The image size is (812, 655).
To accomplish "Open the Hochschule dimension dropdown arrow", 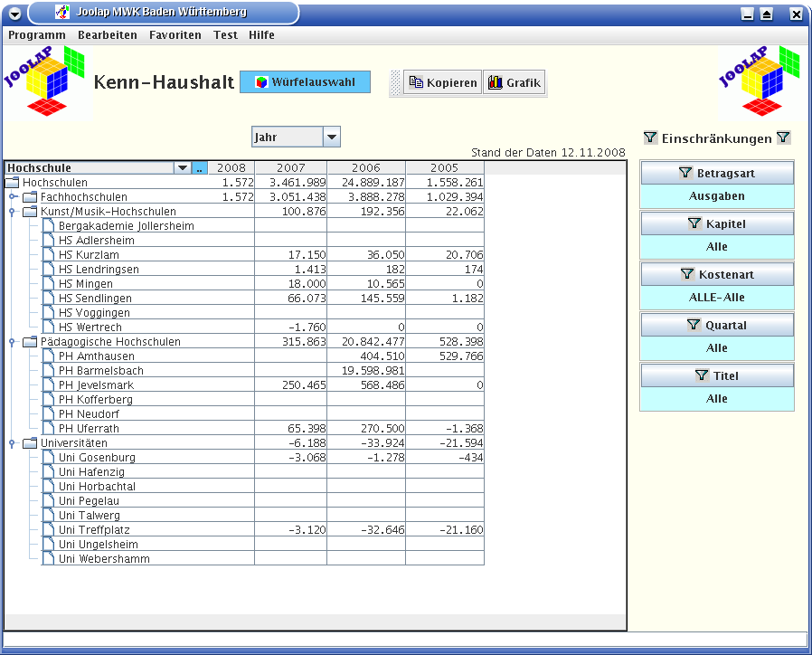I will tap(183, 168).
